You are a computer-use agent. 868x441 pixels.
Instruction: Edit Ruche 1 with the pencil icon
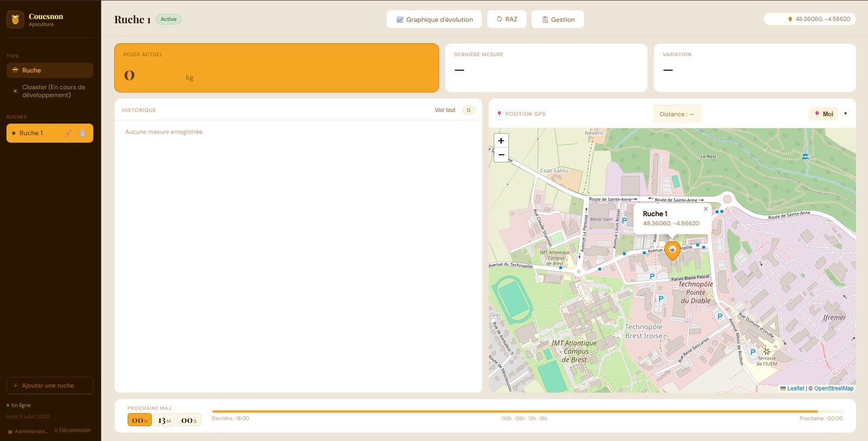[x=68, y=133]
